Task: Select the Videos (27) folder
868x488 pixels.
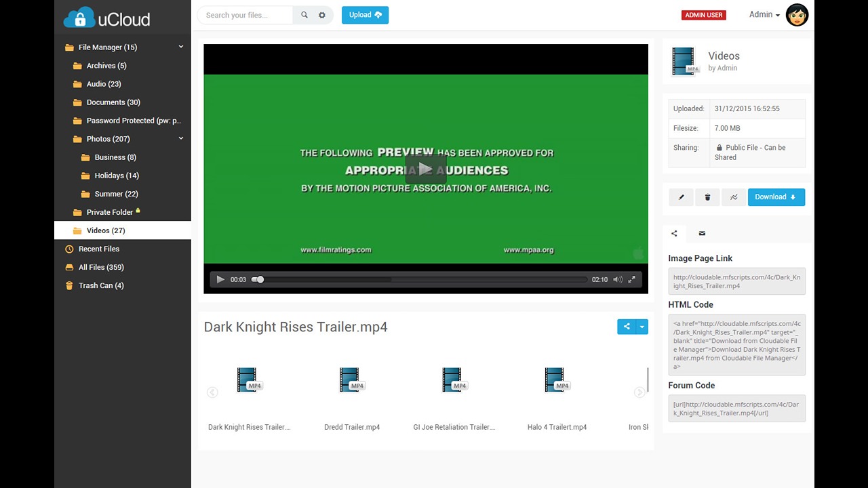Action: pos(123,230)
